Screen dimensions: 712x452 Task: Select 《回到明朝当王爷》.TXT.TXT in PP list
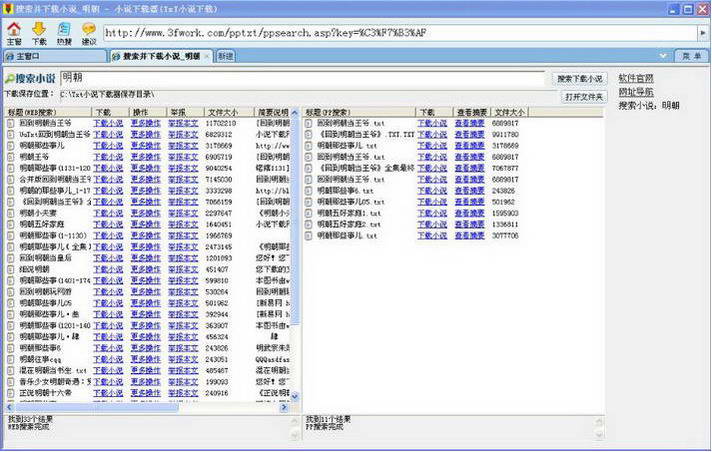366,134
